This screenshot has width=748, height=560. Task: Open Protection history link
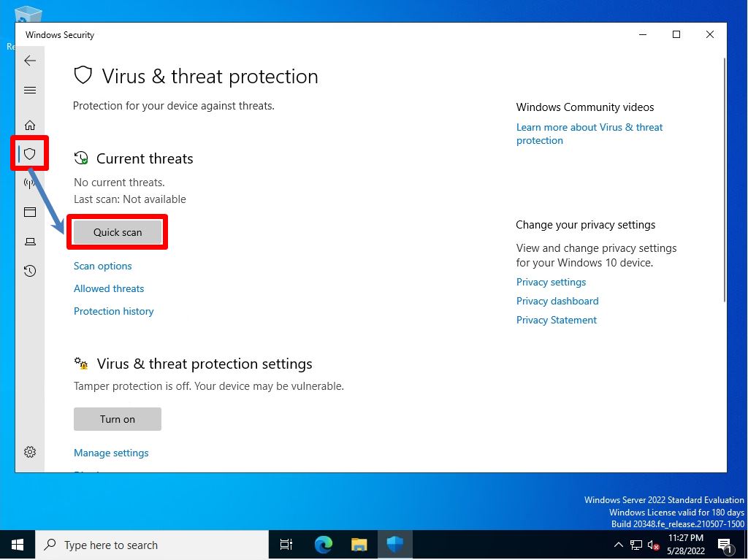pyautogui.click(x=113, y=311)
